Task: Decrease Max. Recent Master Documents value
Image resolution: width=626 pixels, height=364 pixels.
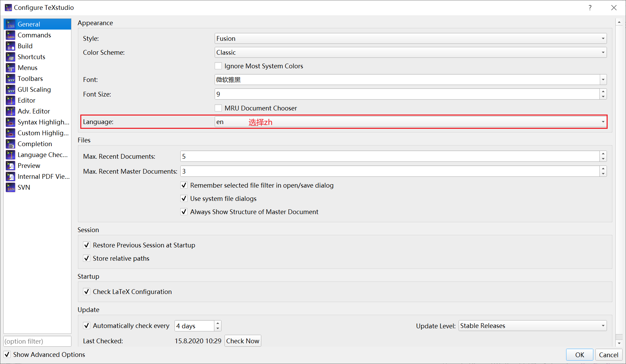Action: pyautogui.click(x=603, y=174)
